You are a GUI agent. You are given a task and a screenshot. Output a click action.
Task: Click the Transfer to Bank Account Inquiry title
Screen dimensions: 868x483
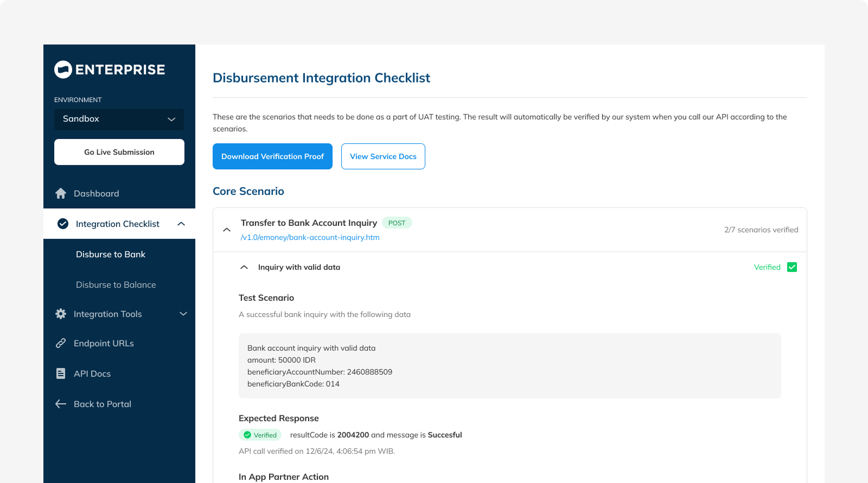coord(309,223)
